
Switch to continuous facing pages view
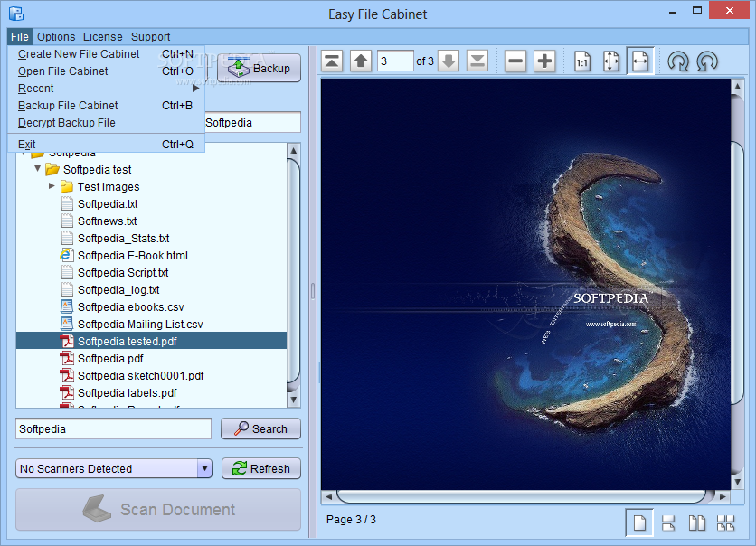[x=725, y=522]
